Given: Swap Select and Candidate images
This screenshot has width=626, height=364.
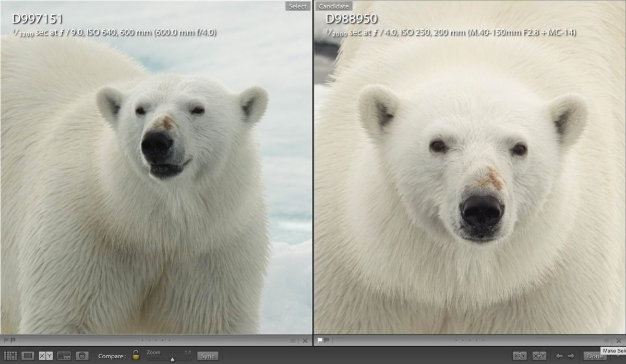Looking at the screenshot, I should tap(520, 356).
